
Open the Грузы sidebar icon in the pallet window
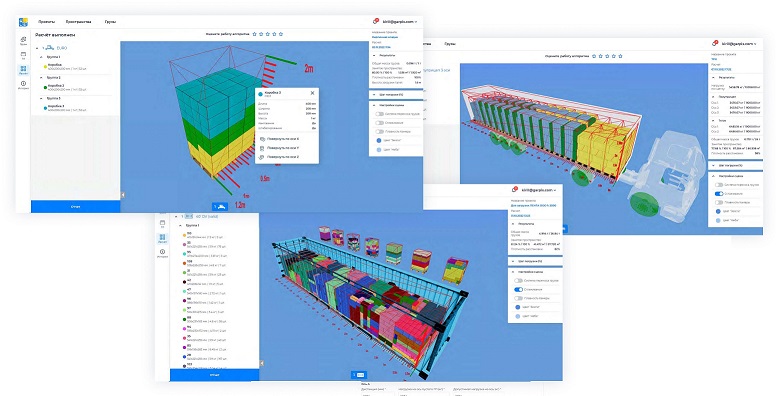pos(23,41)
